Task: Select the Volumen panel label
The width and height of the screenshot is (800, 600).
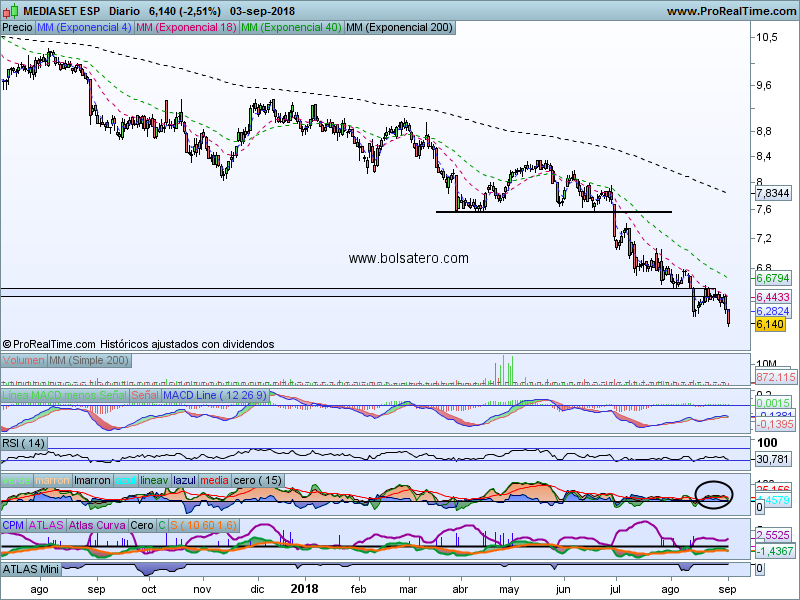Action: click(24, 359)
